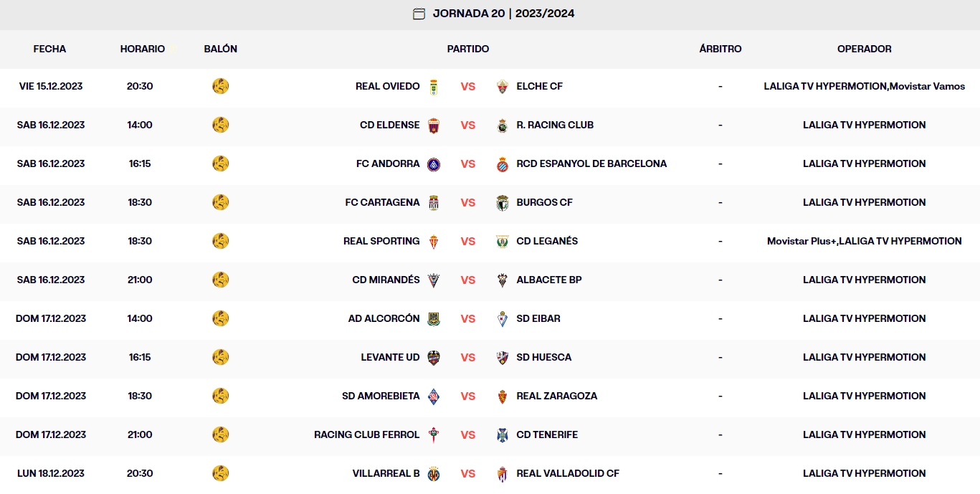Click the Real Oviedo club crest
The image size is (980, 494).
(434, 86)
